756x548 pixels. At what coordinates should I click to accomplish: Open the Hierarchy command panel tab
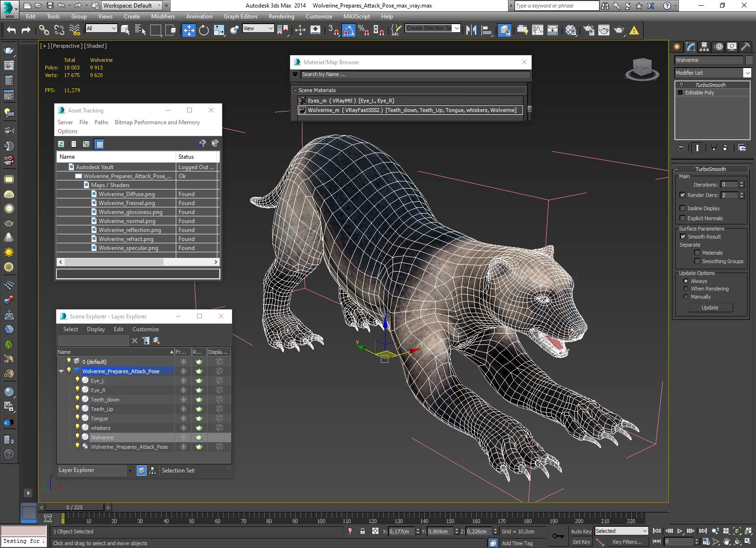pyautogui.click(x=704, y=46)
